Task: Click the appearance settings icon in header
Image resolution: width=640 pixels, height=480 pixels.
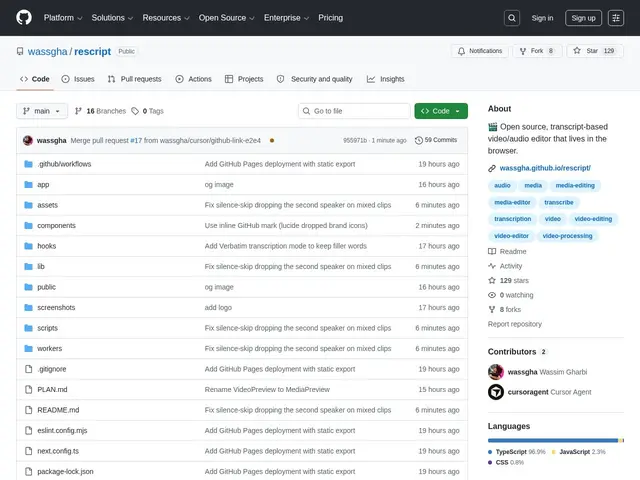Action: 616,18
